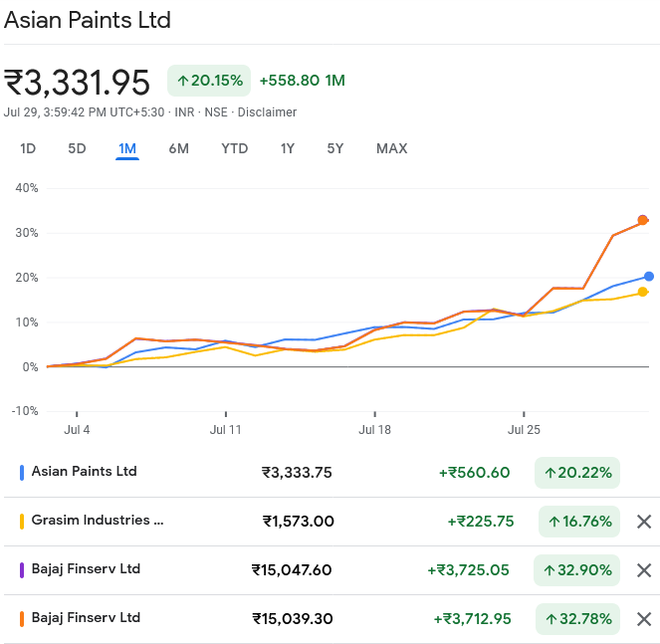The width and height of the screenshot is (660, 644).
Task: Remove the orange Bajaj Finserv row
Action: click(643, 619)
